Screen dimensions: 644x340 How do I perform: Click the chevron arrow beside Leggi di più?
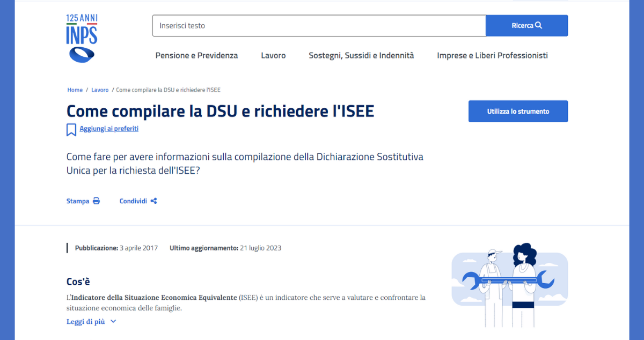(113, 321)
